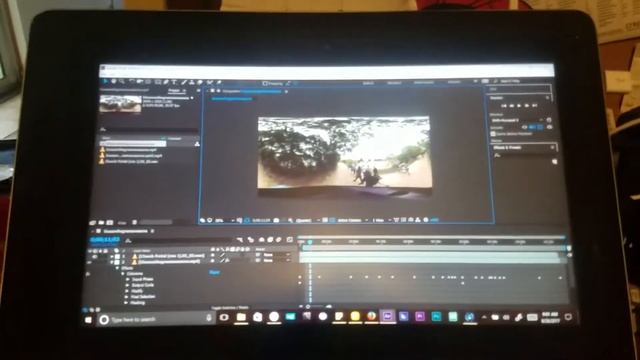Click the Project panel trash icon

click(x=134, y=222)
